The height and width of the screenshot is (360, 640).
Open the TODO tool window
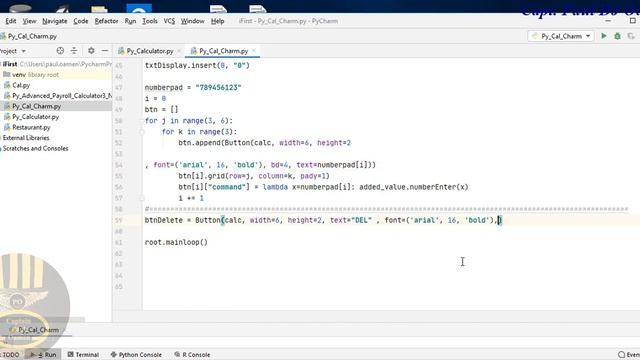click(10, 355)
